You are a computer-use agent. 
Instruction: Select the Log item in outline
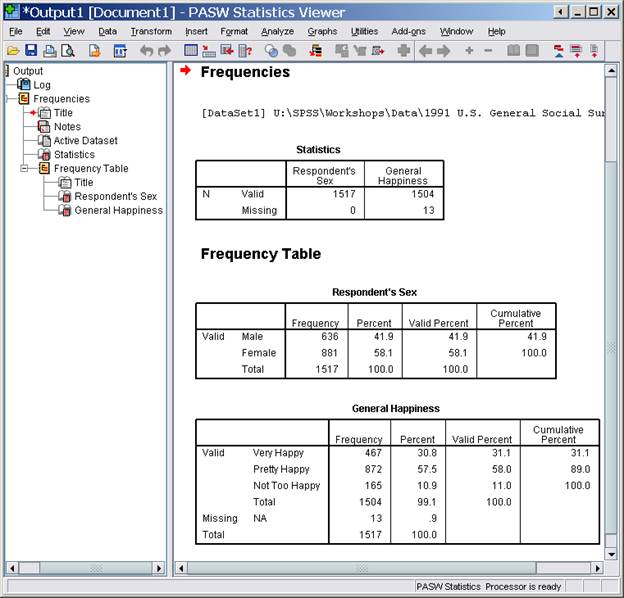click(x=41, y=85)
